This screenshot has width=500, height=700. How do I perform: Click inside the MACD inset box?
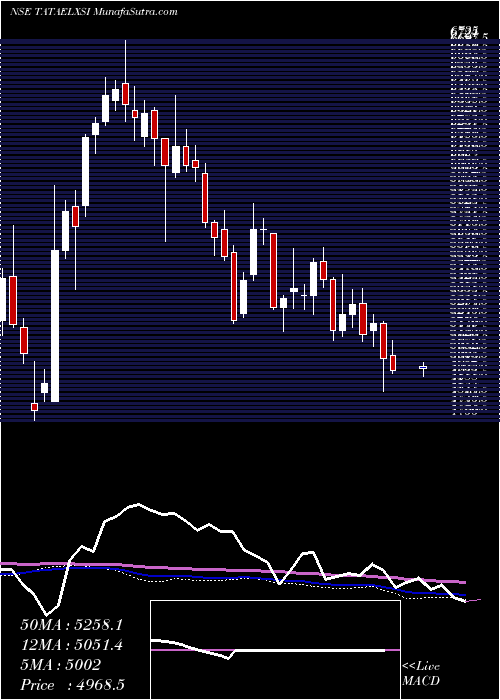point(275,650)
